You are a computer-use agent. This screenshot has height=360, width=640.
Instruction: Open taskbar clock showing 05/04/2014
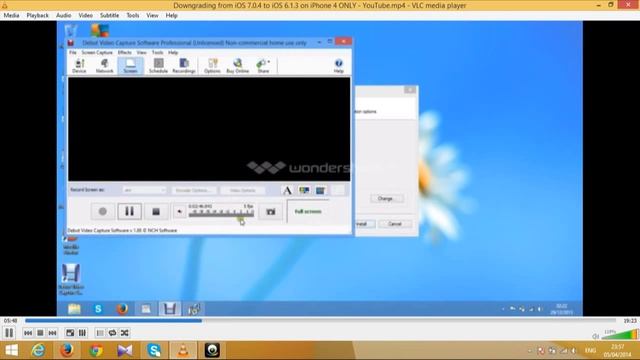[x=618, y=351]
